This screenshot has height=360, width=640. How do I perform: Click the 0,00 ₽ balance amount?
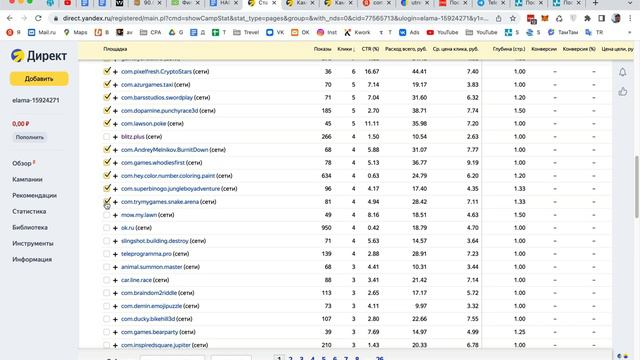(20, 124)
